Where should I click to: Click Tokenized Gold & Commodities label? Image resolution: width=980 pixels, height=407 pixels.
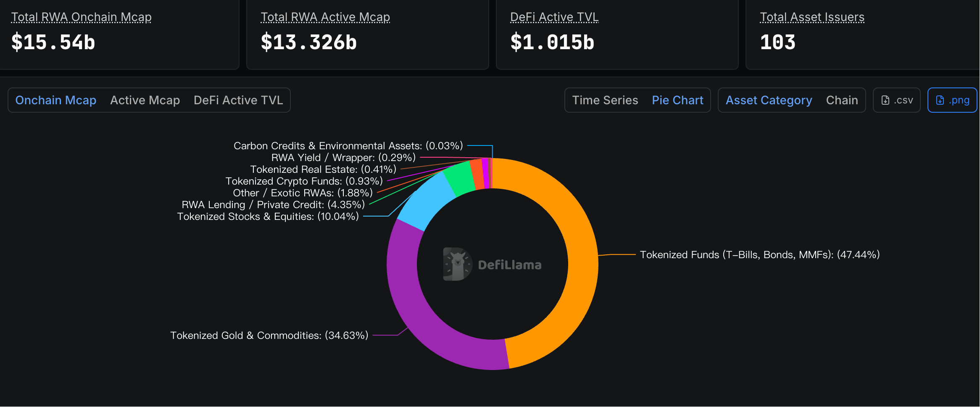pyautogui.click(x=269, y=336)
